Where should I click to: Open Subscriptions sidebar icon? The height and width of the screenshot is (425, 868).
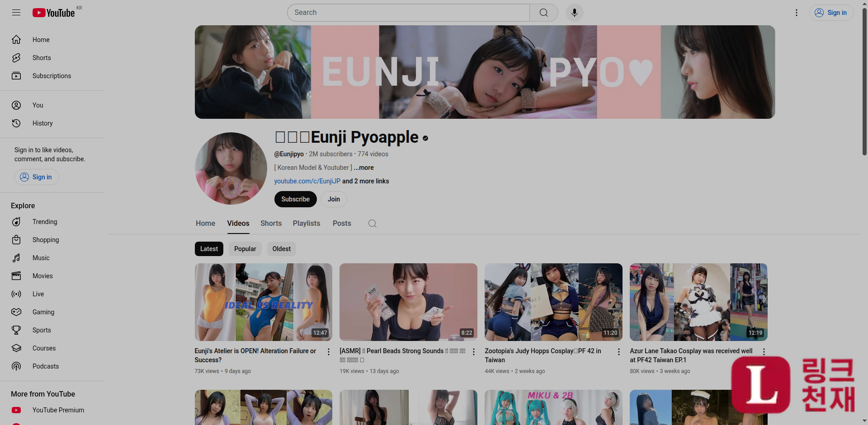[16, 76]
